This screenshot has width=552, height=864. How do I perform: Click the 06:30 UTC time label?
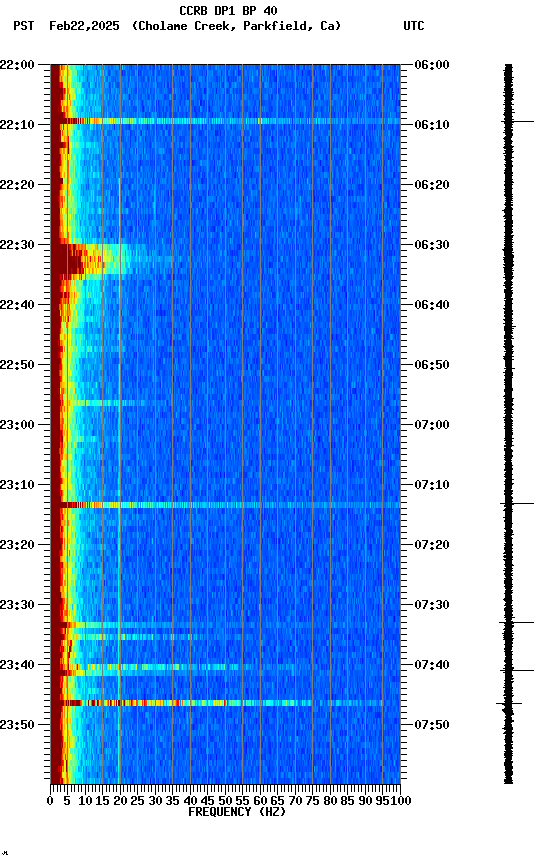[x=432, y=245]
